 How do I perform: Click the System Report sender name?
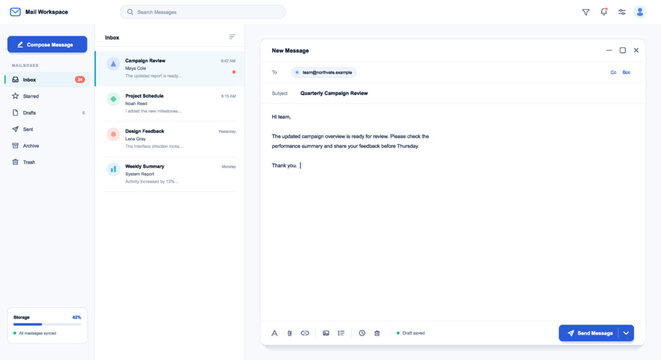(x=140, y=174)
